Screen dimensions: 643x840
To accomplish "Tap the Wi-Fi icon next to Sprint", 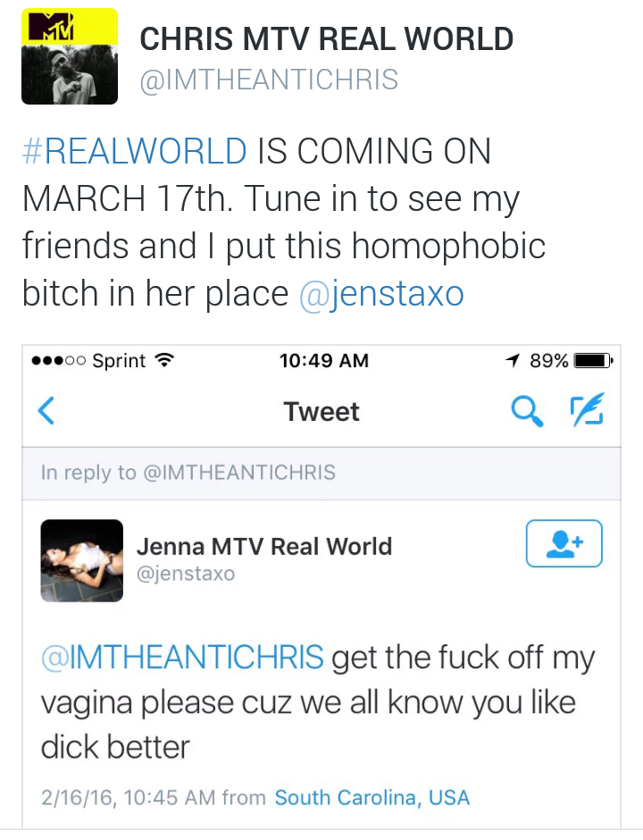I will (x=164, y=360).
